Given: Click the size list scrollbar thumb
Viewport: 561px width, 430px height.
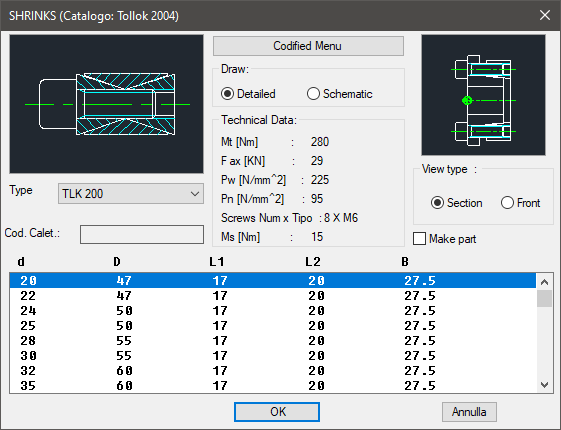Looking at the screenshot, I should coord(545,298).
